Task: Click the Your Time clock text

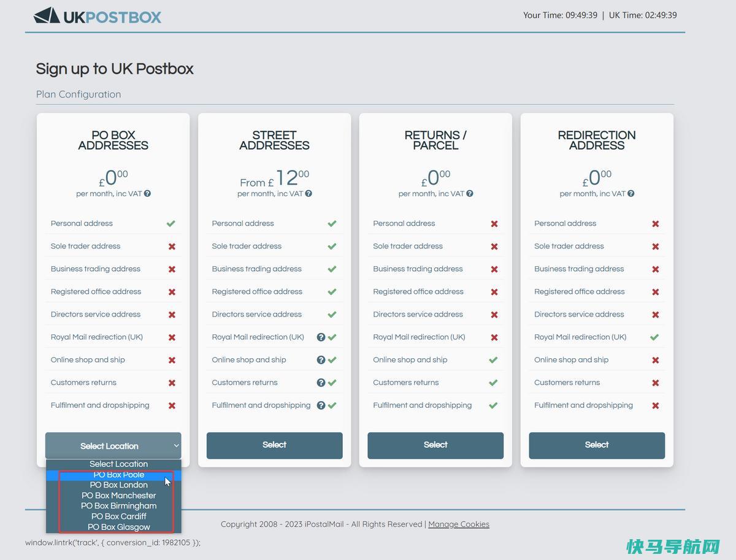Action: 560,15
